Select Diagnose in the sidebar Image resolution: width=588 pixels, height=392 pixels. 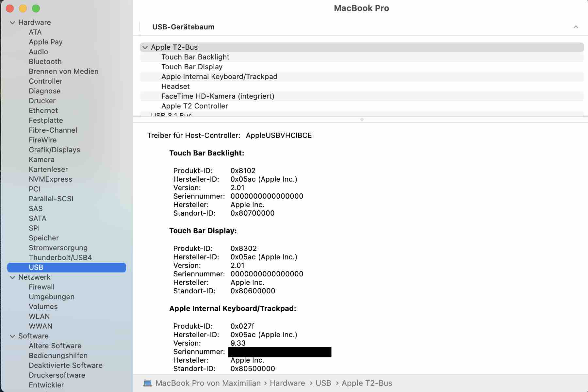pos(44,91)
